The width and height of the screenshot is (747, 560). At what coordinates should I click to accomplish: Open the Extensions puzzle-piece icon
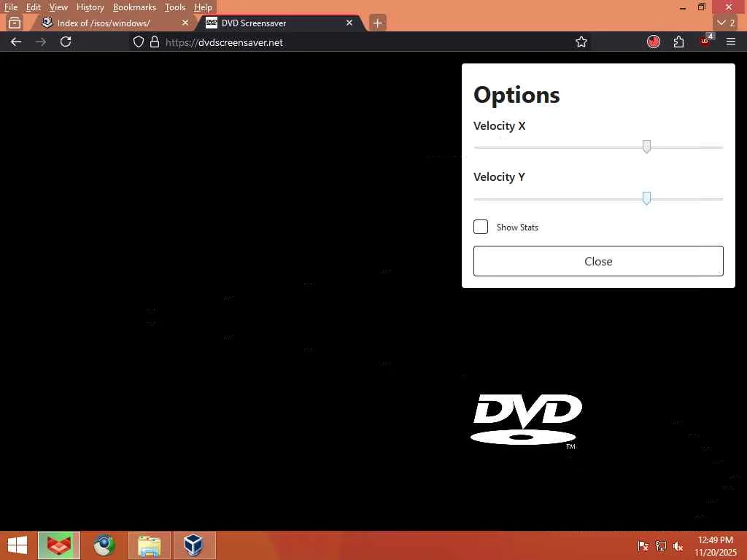coord(679,42)
